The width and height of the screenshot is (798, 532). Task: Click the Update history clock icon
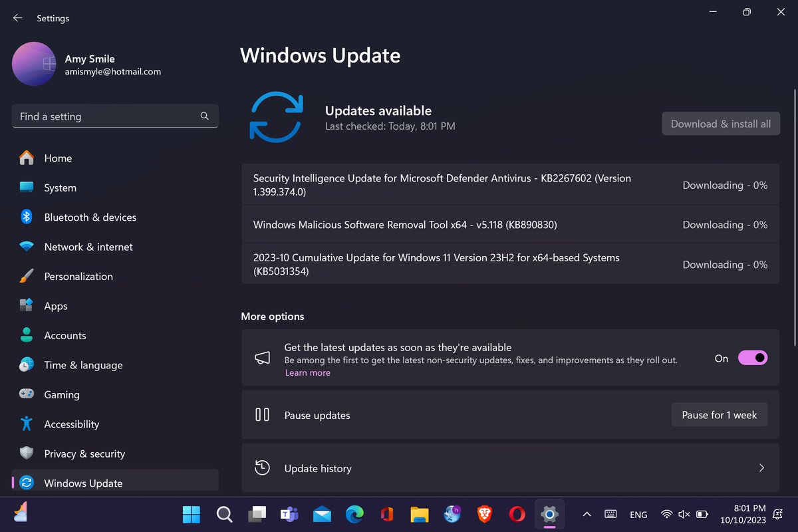(262, 468)
